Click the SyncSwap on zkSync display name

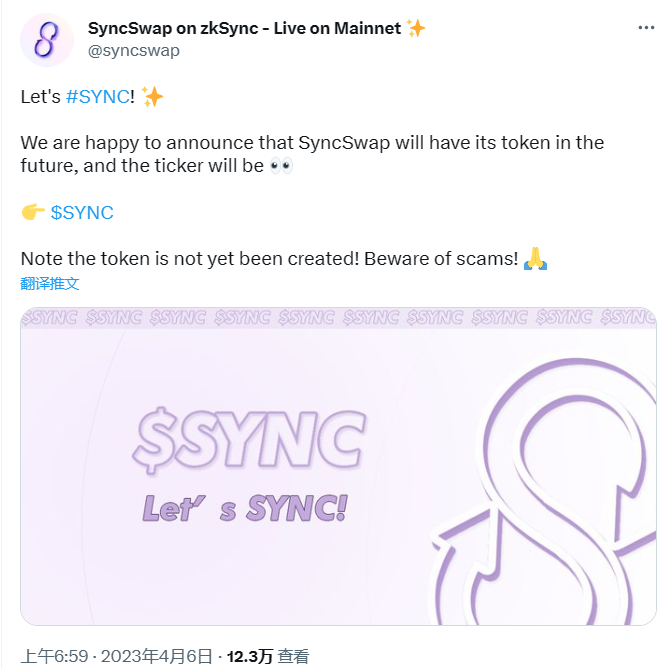[x=244, y=29]
